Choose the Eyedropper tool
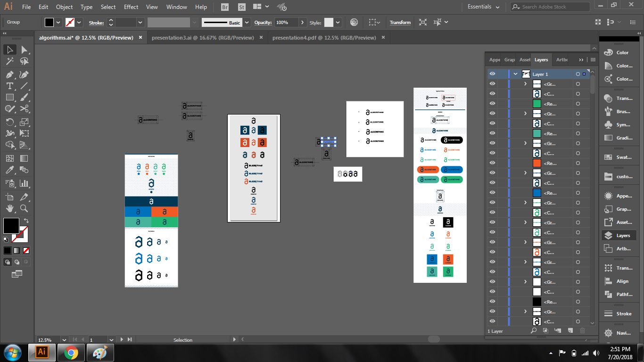This screenshot has width=644, height=362. point(9,171)
